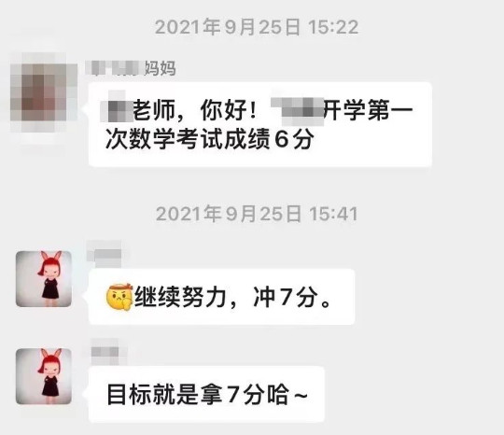Image resolution: width=504 pixels, height=435 pixels.
Task: Click 开学第一 in the parent's message
Action: (x=369, y=110)
